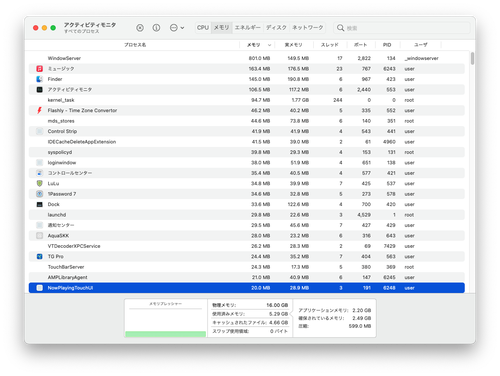500x376 pixels.
Task: Click the メモリプレッシャー graph
Action: [x=166, y=318]
